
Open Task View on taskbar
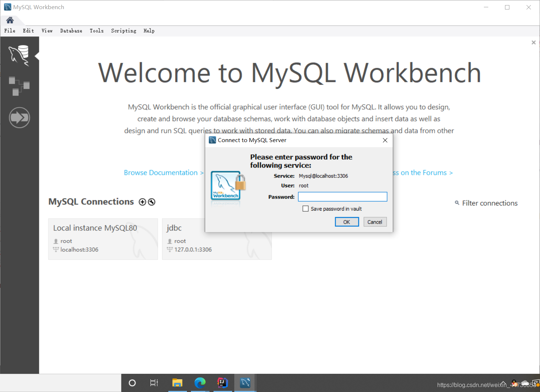pos(154,383)
